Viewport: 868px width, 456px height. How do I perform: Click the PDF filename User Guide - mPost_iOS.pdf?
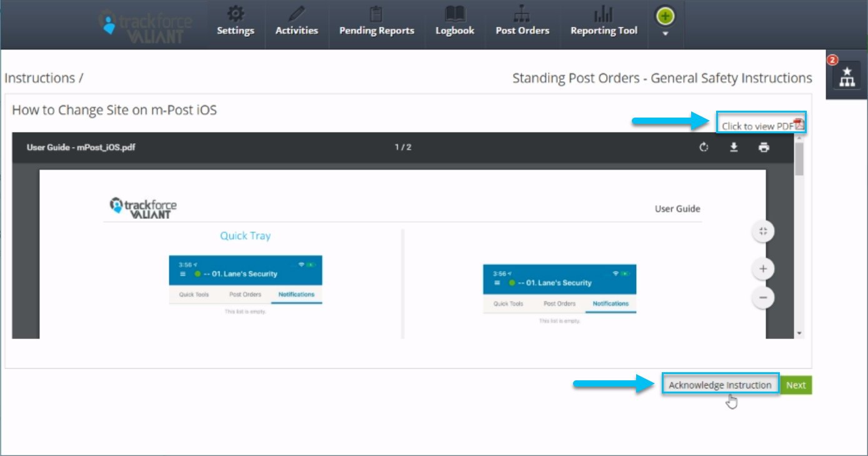click(81, 148)
